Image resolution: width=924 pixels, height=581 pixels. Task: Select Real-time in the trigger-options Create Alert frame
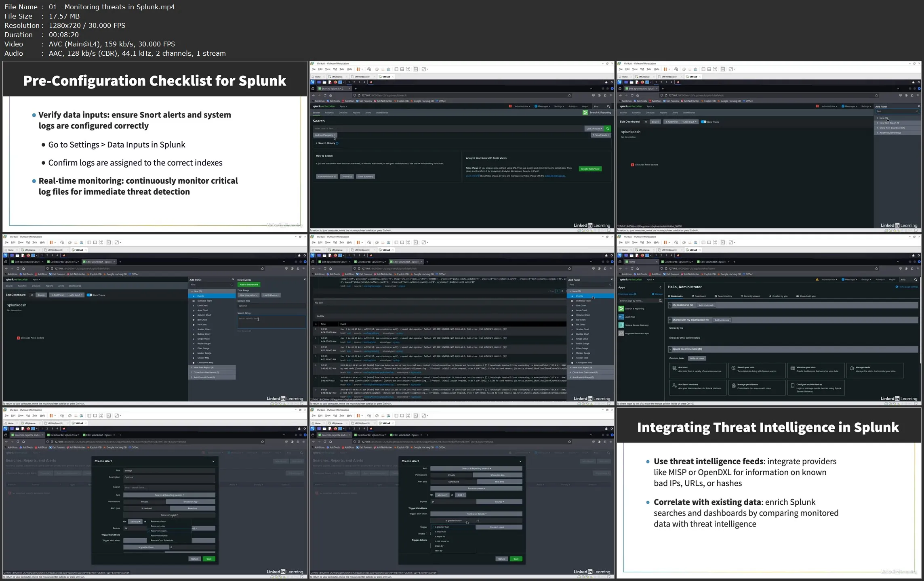pyautogui.click(x=499, y=482)
